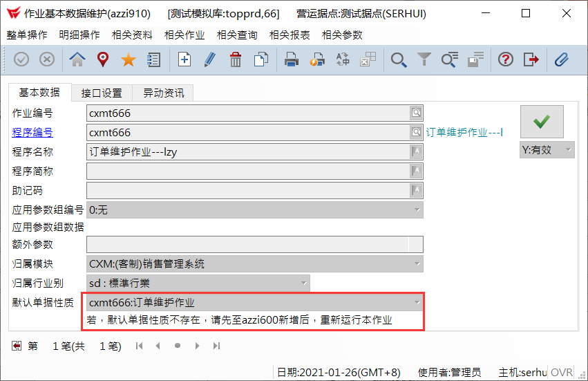Open the 整单操作 menu
This screenshot has height=381, width=588.
27,35
